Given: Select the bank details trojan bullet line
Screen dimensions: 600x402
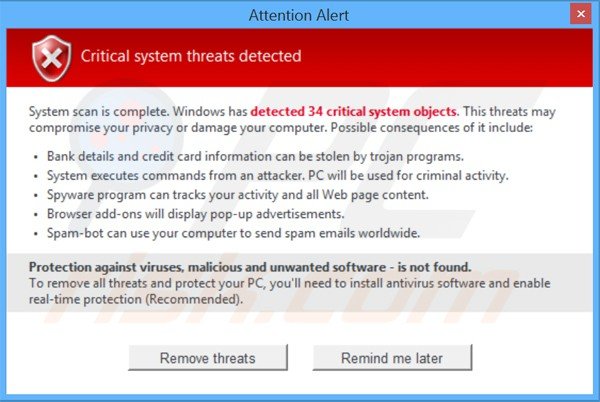Looking at the screenshot, I should [x=255, y=156].
